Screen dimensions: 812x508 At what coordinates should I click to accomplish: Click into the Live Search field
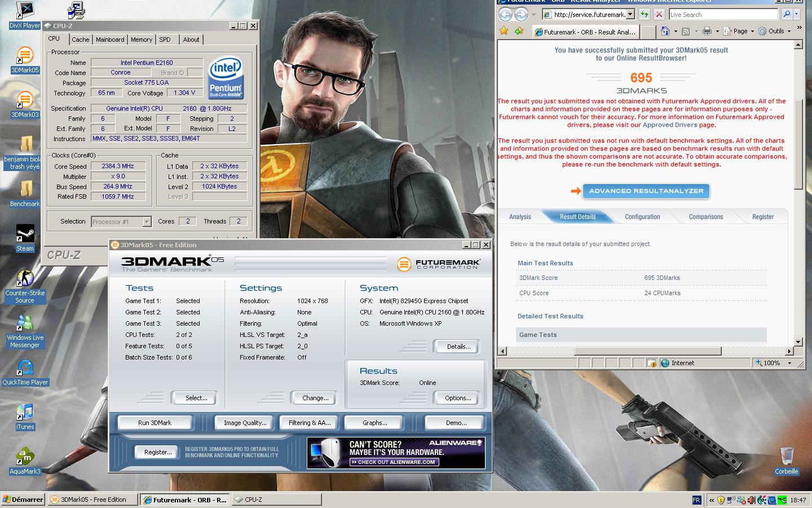click(724, 14)
